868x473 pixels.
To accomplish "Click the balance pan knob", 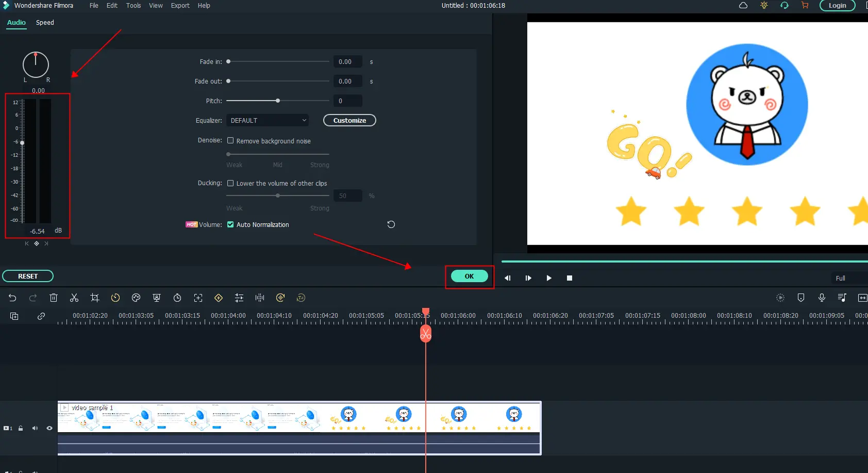I will pos(36,65).
